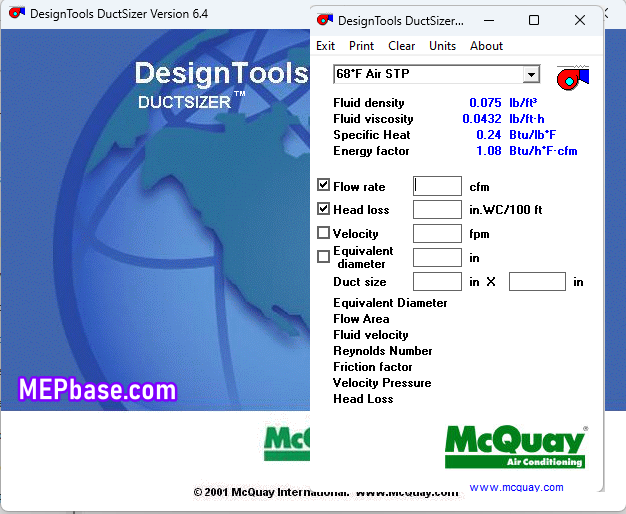Image resolution: width=626 pixels, height=514 pixels.
Task: Click the Fluid velocity result label
Action: click(x=370, y=335)
